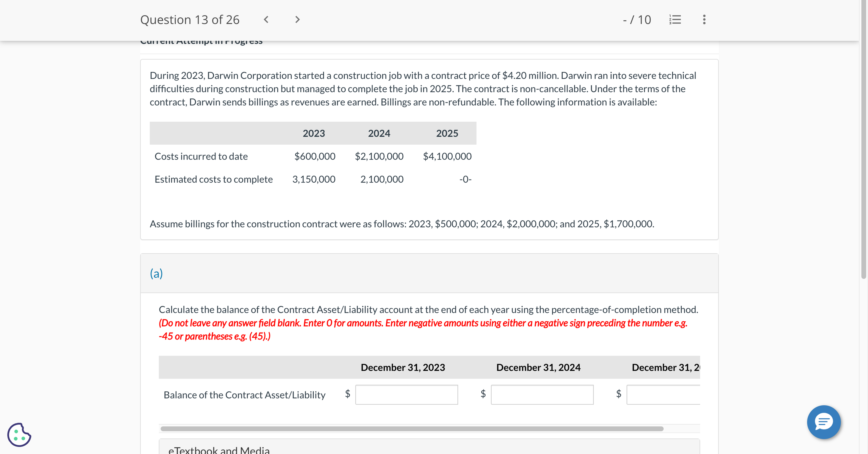Click the Costs incurred to date row label
Viewport: 868px width, 454px height.
[x=201, y=156]
